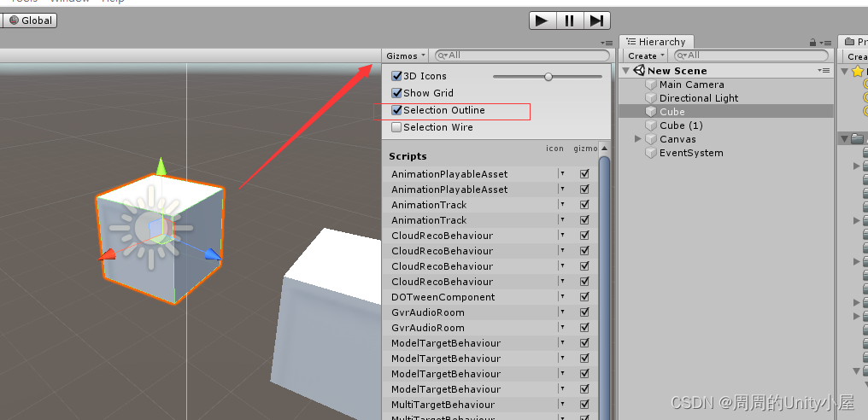
Task: Click the Directional Light sun gizmo icon
Action: point(150,227)
